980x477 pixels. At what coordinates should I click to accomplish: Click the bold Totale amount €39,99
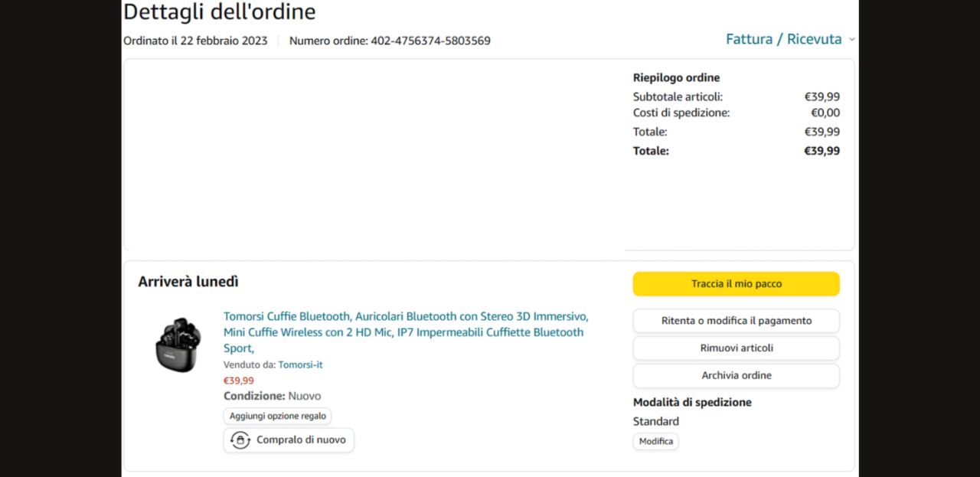tap(822, 151)
